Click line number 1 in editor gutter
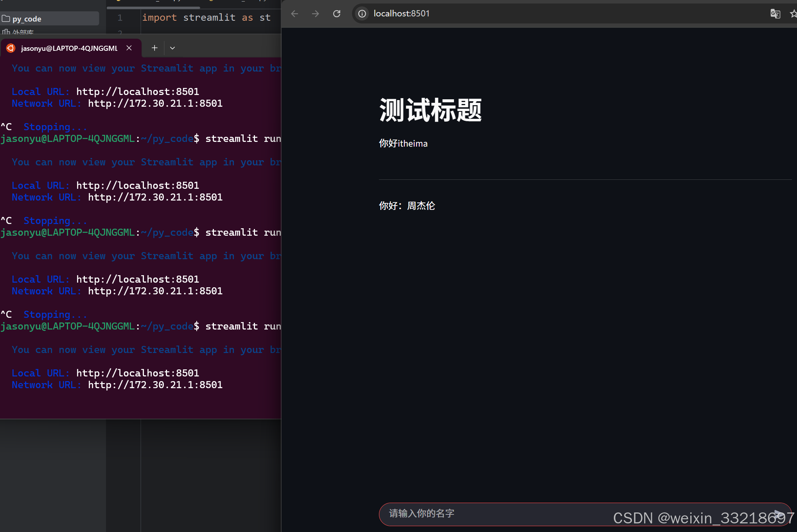This screenshot has width=797, height=532. (x=120, y=18)
